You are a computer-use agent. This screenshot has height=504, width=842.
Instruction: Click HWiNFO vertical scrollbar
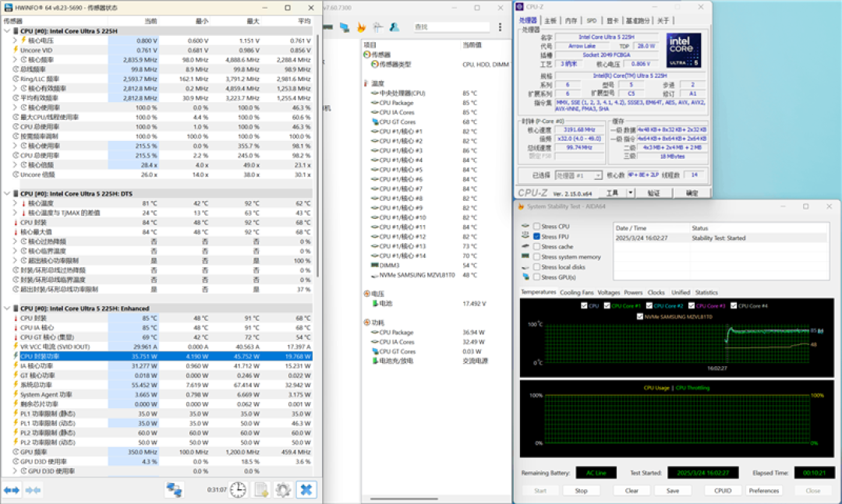click(x=318, y=156)
